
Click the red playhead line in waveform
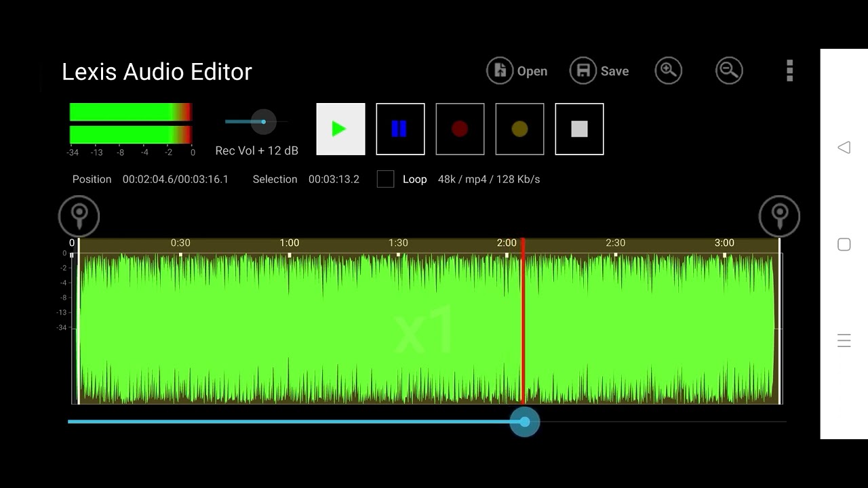click(523, 322)
